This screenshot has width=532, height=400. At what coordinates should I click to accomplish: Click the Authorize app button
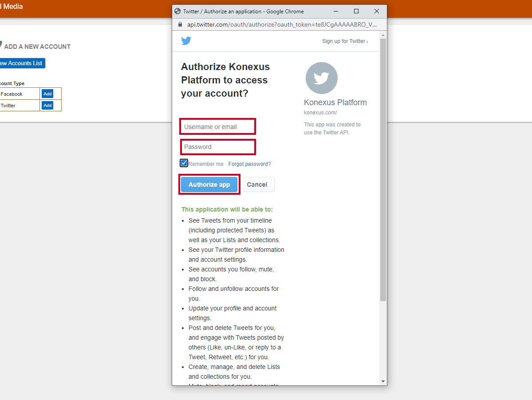[209, 184]
